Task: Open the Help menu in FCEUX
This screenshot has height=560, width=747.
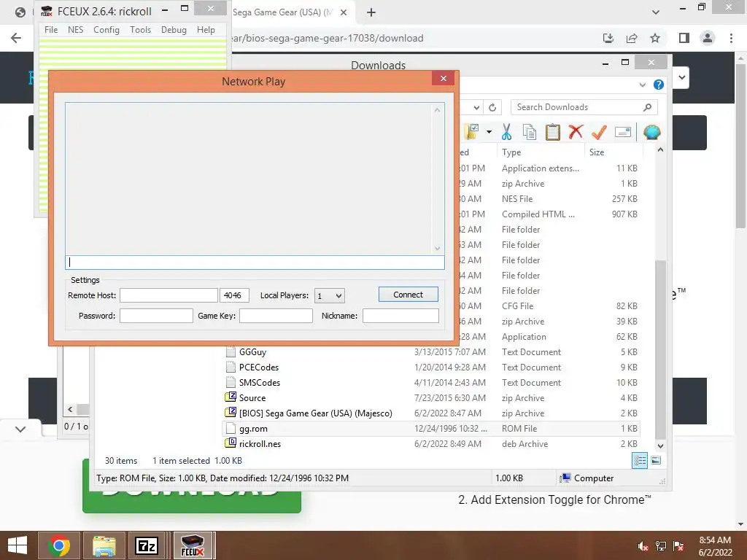Action: [x=206, y=29]
